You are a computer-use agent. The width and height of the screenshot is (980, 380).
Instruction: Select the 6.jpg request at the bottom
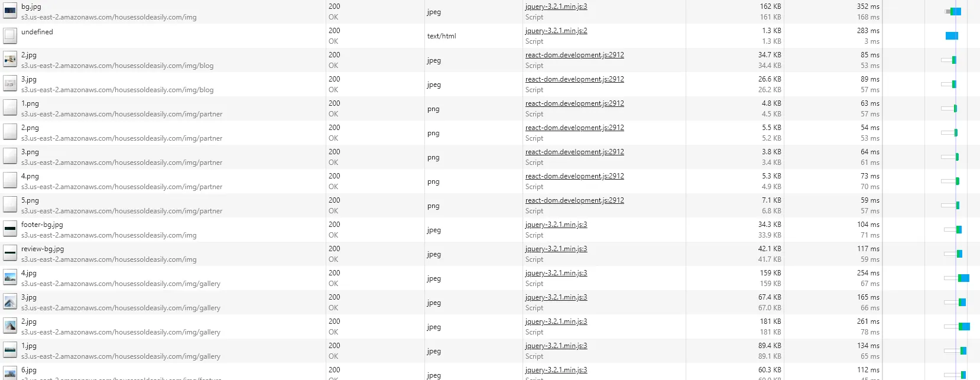[x=29, y=370]
